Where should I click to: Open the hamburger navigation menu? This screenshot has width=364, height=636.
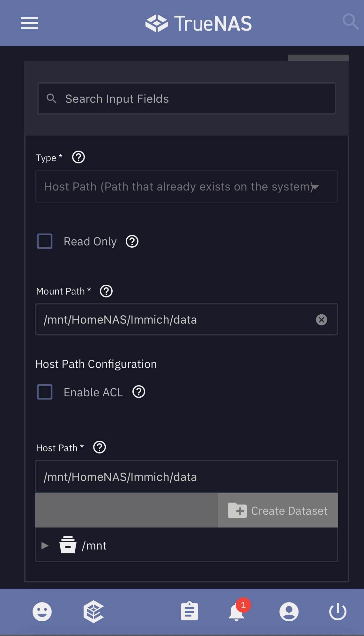pos(30,23)
